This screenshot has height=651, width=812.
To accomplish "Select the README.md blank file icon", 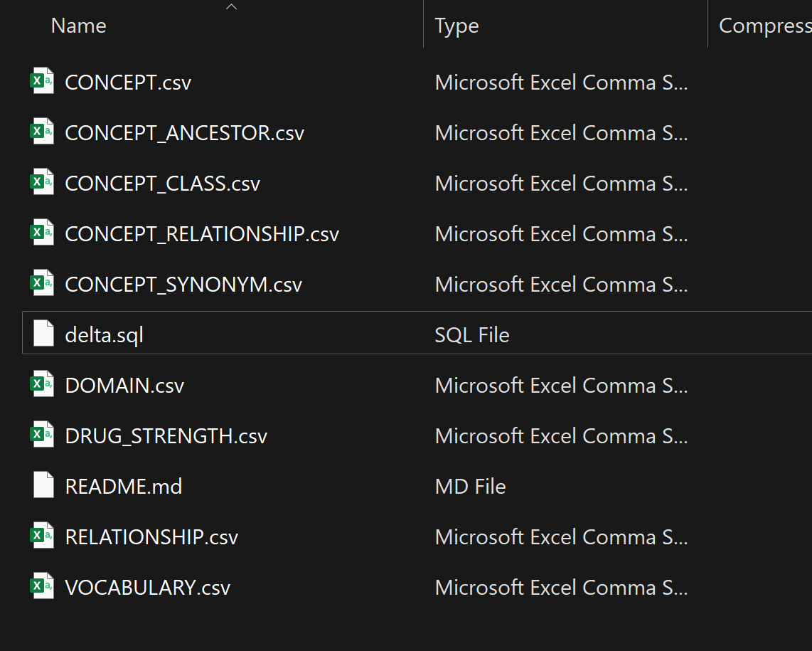I will (x=43, y=485).
